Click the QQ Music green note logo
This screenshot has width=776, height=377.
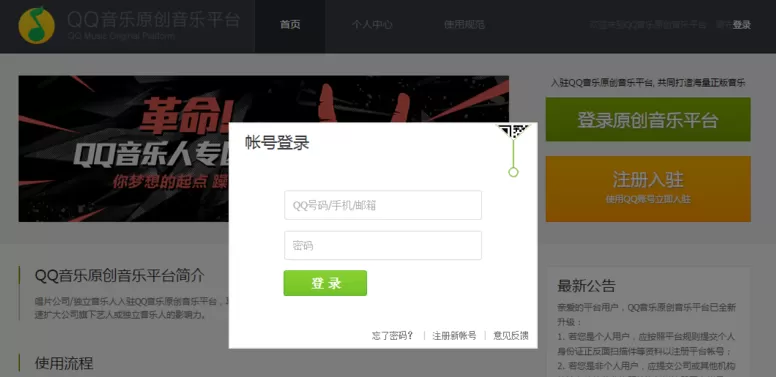coord(36,25)
